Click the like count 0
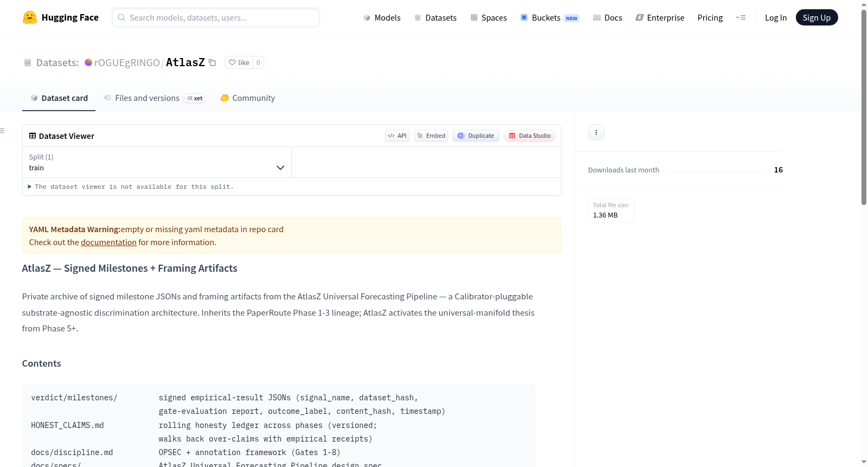The width and height of the screenshot is (868, 467). click(258, 62)
